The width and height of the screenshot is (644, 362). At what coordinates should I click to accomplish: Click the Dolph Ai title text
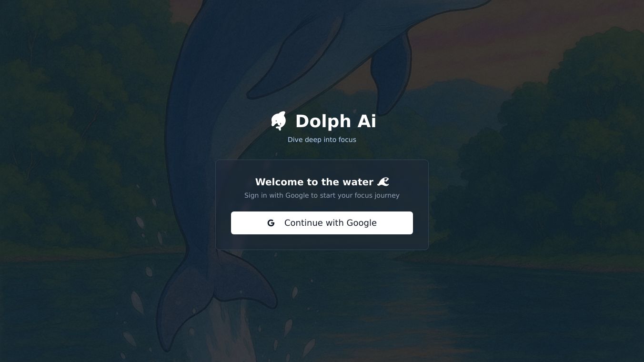click(x=336, y=121)
